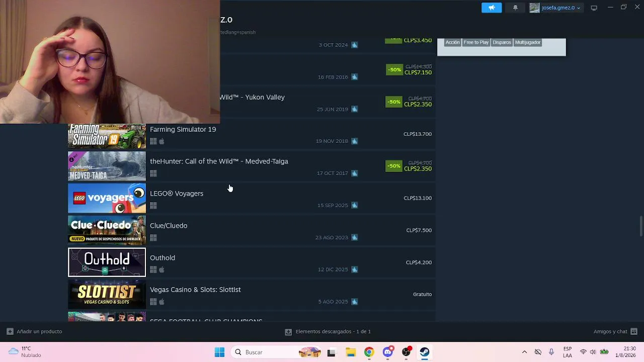This screenshot has width=644, height=362.
Task: Open theHunter: Call of the Wild Medved-Taiga title
Action: pyautogui.click(x=219, y=161)
